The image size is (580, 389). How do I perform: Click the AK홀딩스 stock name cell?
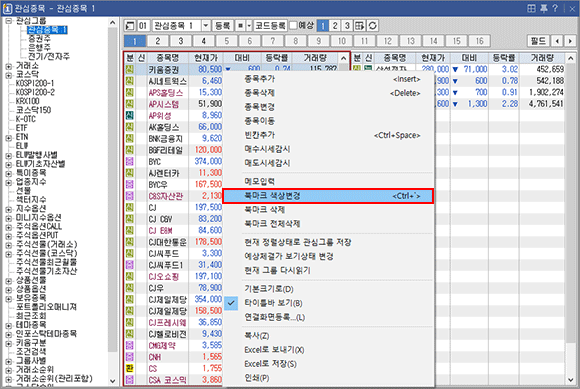(168, 127)
